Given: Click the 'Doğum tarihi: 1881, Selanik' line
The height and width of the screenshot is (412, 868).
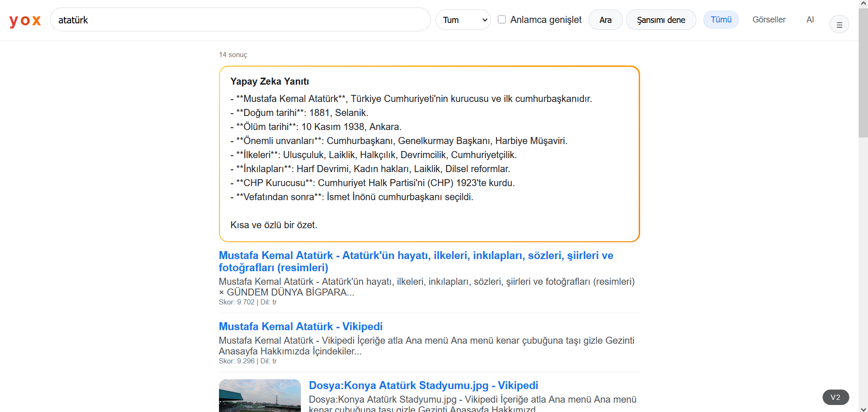Looking at the screenshot, I should tap(299, 113).
